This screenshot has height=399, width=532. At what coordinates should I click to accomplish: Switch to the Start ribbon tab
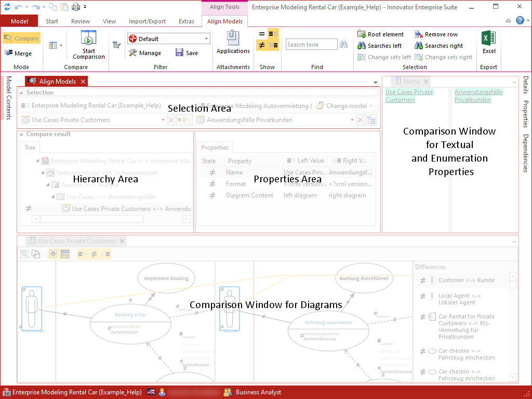pos(52,21)
